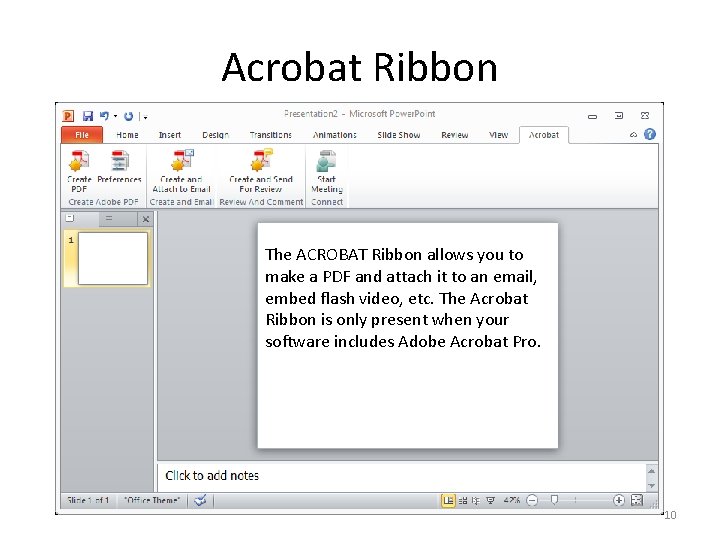Click the zoom slider handle
Viewport: 720px width, 540px height.
click(x=554, y=500)
